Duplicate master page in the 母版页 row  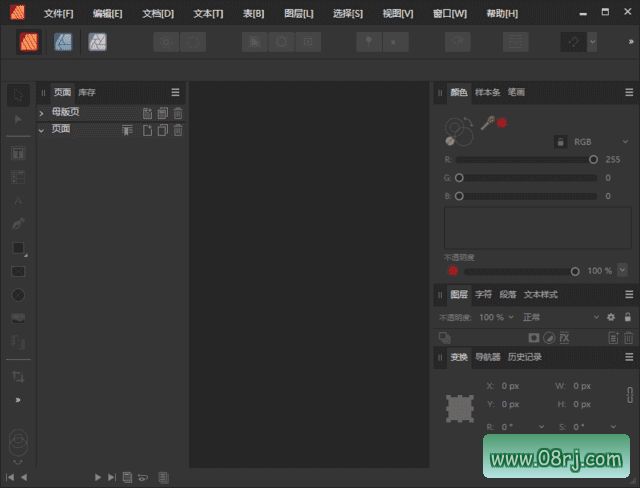pyautogui.click(x=163, y=113)
